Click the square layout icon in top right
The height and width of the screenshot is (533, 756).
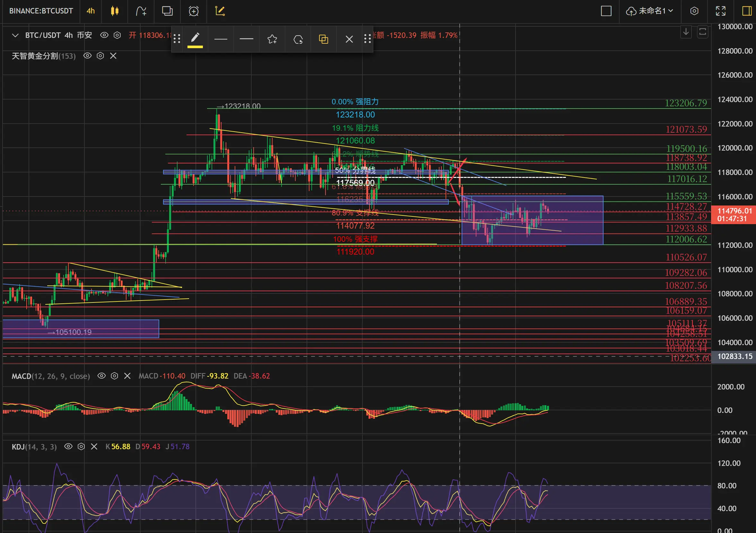[606, 11]
